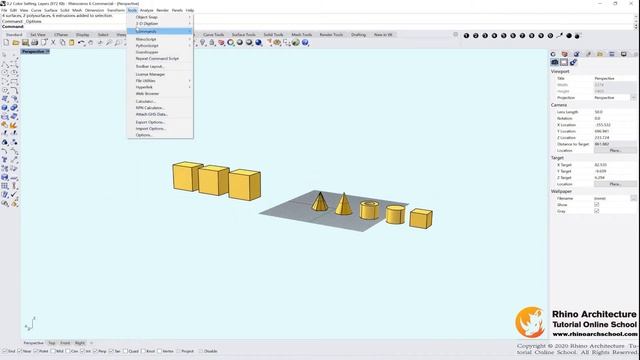The width and height of the screenshot is (640, 360).
Task: Toggle the wallpaper Show checkbox
Action: (597, 204)
